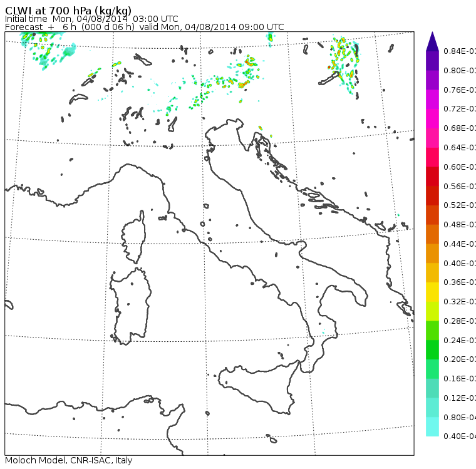Select the cyan band between 0.40E-04 and 0.80E-04
The width and height of the screenshot is (476, 469).
[x=432, y=427]
